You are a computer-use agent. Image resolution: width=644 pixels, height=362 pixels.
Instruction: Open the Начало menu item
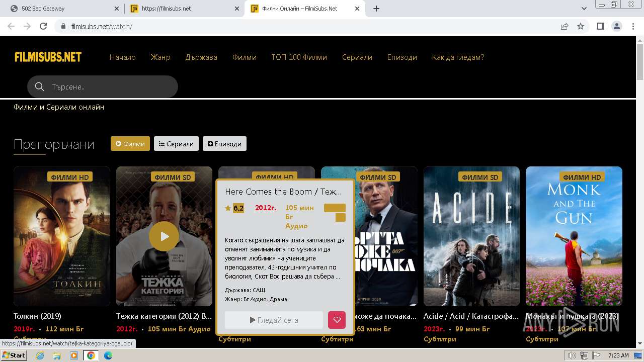click(x=123, y=57)
